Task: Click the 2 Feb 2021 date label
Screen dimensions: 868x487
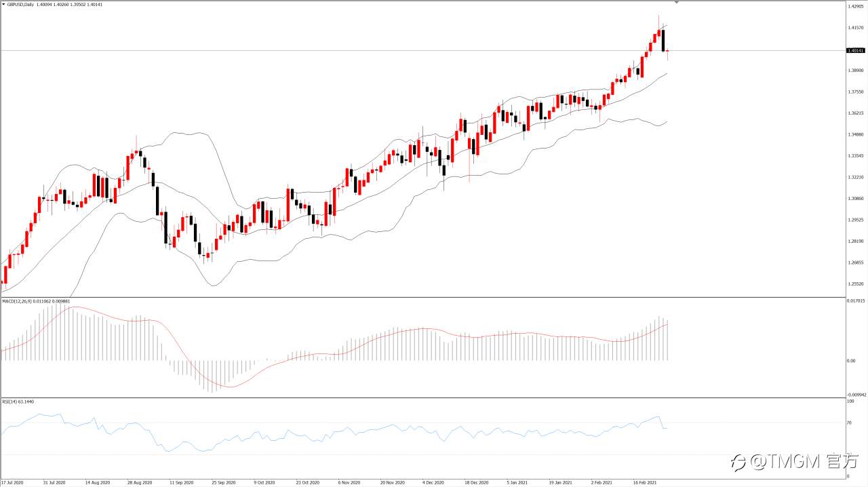Action: click(x=601, y=483)
